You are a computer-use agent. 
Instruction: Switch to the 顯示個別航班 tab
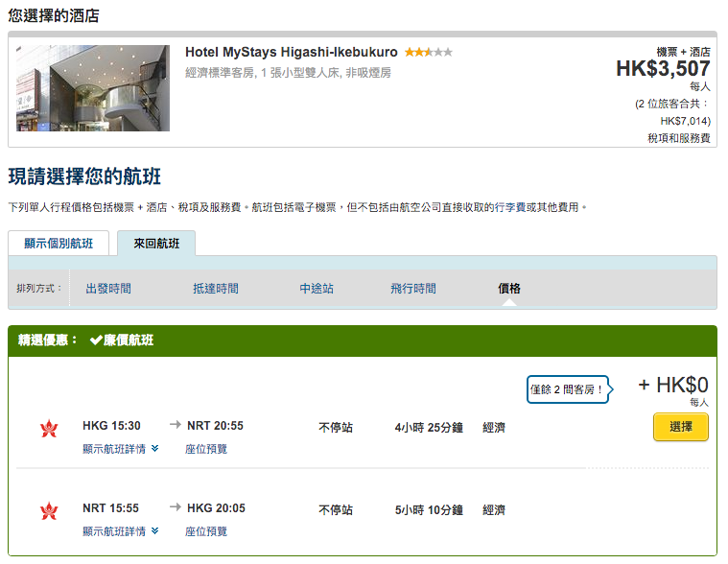pos(59,244)
